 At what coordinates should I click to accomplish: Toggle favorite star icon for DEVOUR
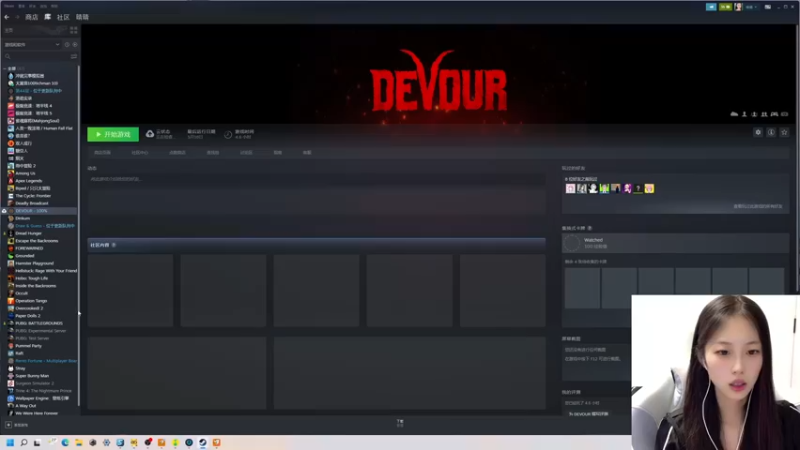(x=785, y=132)
